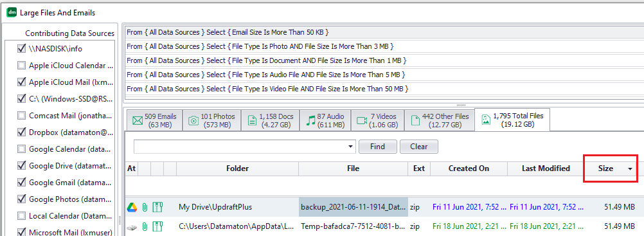Sort by the Last Modified column header
This screenshot has height=236, width=644.
[x=546, y=168]
